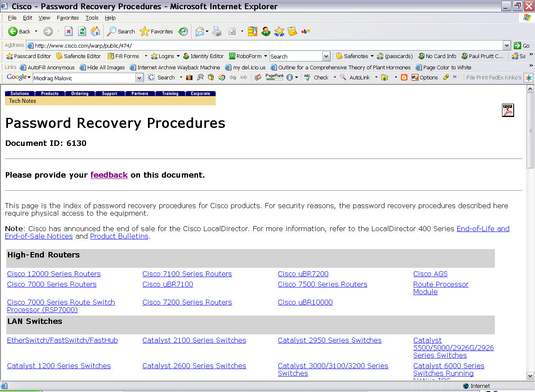
Task: Open the View menu
Action: 44,18
